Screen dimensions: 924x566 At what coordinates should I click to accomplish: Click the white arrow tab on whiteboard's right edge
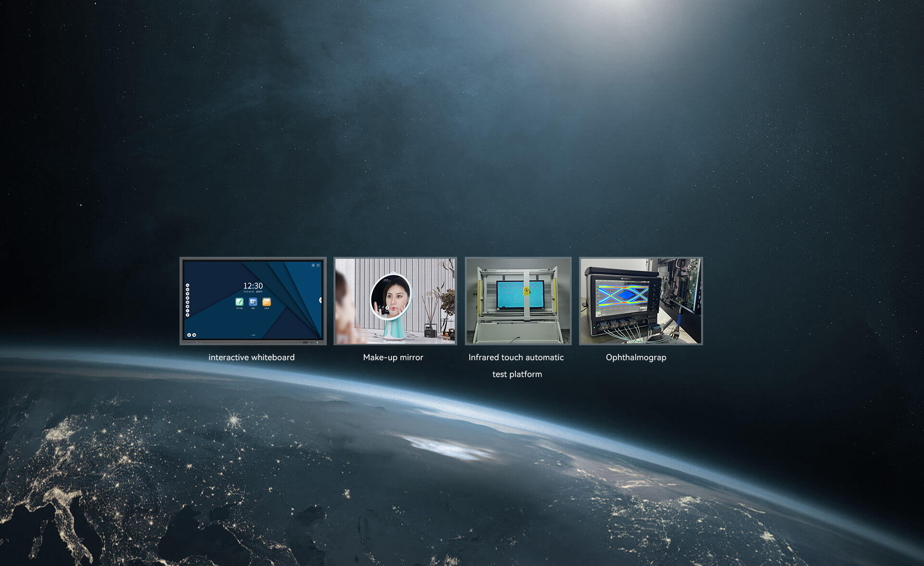[x=321, y=300]
